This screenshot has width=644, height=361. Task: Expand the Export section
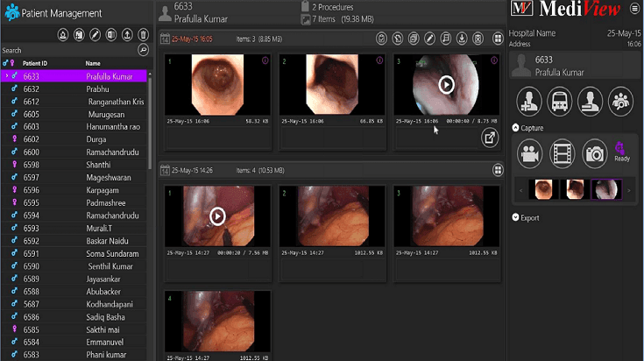tap(515, 217)
